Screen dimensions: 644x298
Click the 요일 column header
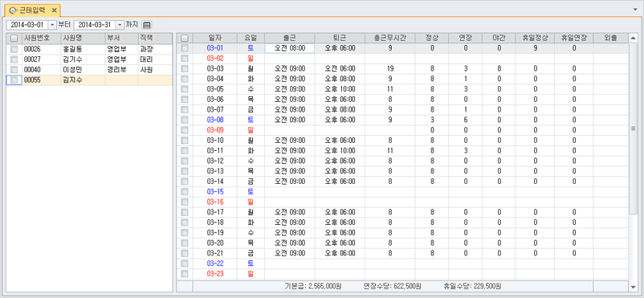pos(251,38)
